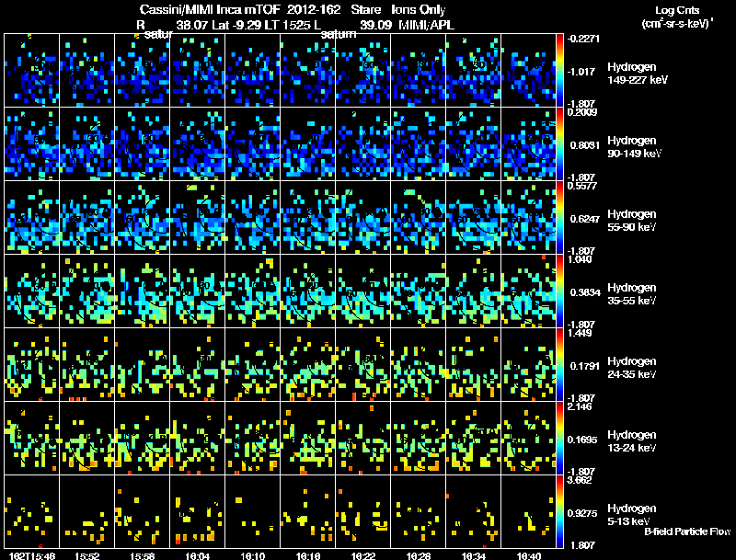
Task: Open the Hydrogen 90-149 keV panel at 16:04
Action: pos(197,144)
